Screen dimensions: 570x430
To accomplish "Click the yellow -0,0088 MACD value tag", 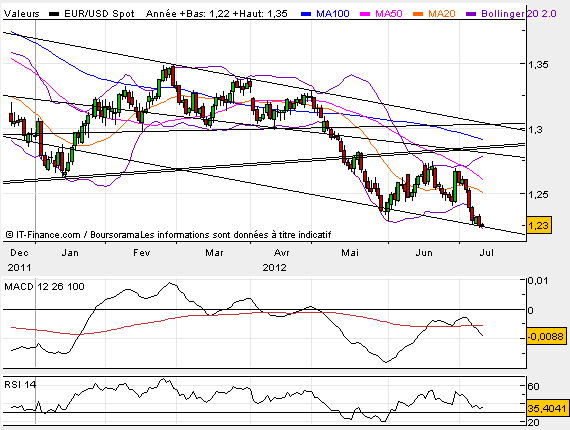I will [546, 337].
